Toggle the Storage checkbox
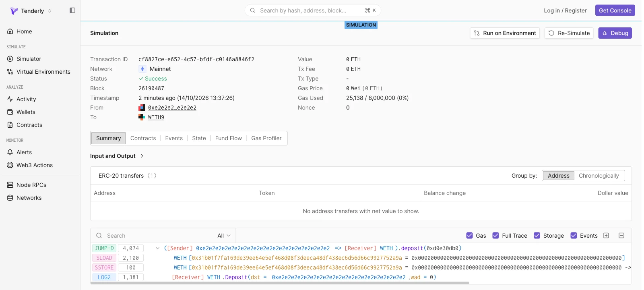644x290 pixels. (537, 236)
